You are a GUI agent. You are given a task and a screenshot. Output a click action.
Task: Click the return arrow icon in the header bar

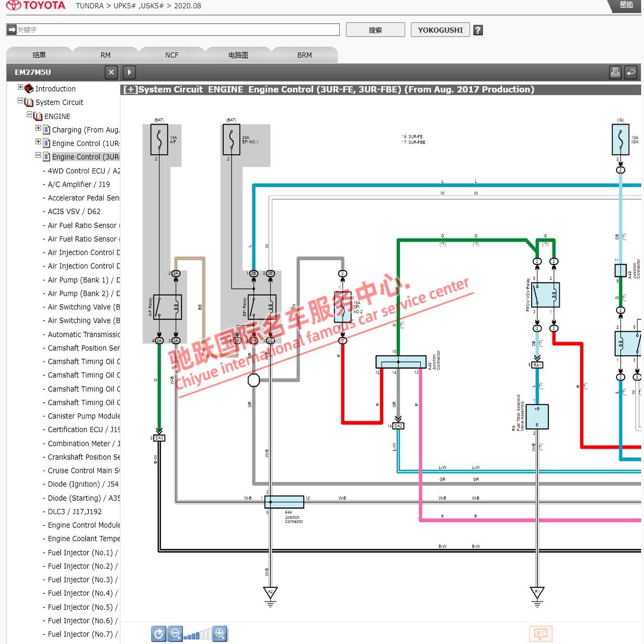click(631, 72)
